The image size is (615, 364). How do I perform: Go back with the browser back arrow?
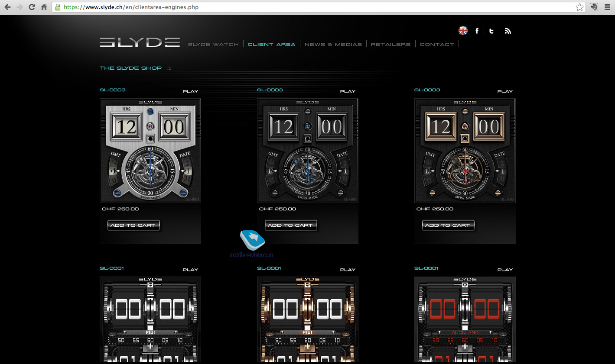(7, 7)
